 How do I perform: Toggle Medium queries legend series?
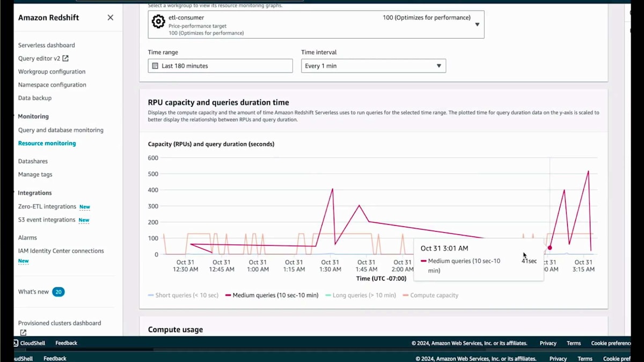tap(272, 295)
